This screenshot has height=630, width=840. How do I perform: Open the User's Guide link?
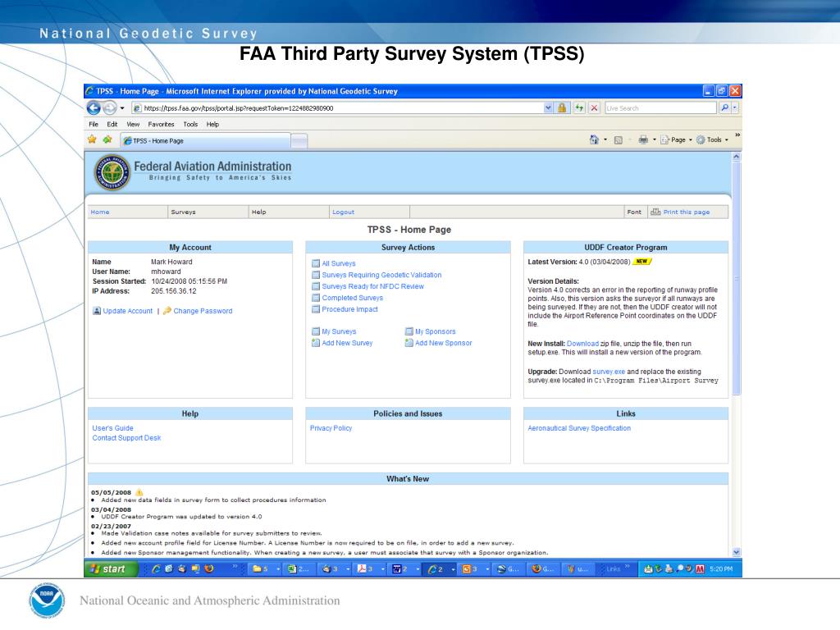(x=112, y=428)
